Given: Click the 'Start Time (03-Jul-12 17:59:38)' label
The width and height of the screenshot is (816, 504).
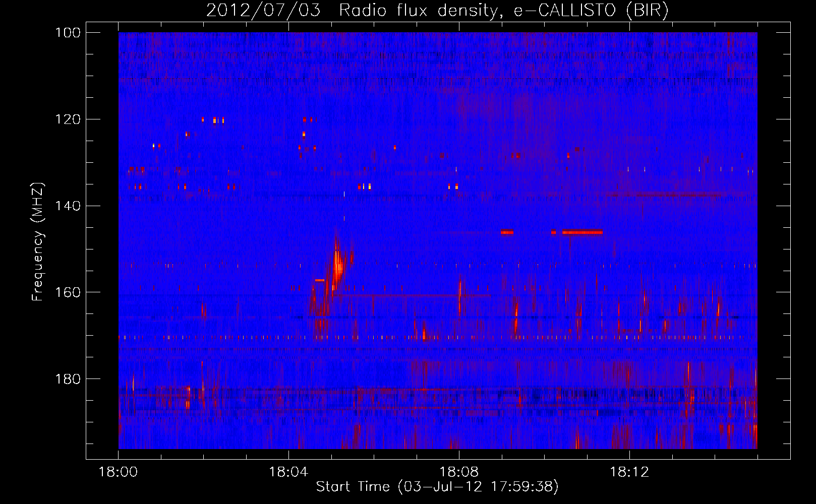Looking at the screenshot, I should 437,487.
